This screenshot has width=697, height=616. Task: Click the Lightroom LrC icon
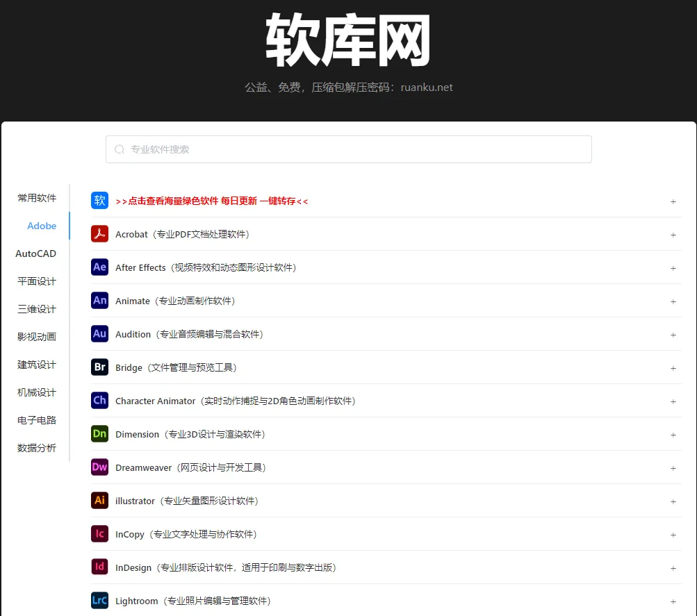click(99, 601)
